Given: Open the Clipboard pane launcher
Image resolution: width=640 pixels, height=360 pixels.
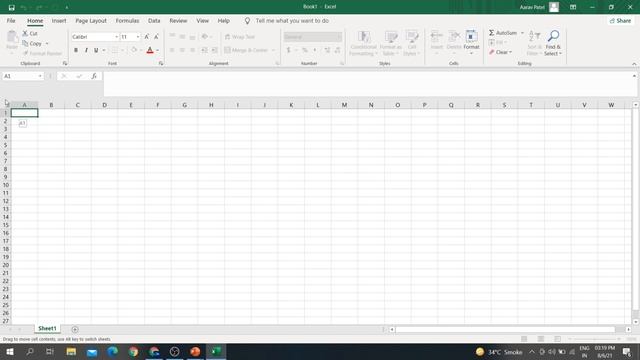Looking at the screenshot, I should point(65,63).
